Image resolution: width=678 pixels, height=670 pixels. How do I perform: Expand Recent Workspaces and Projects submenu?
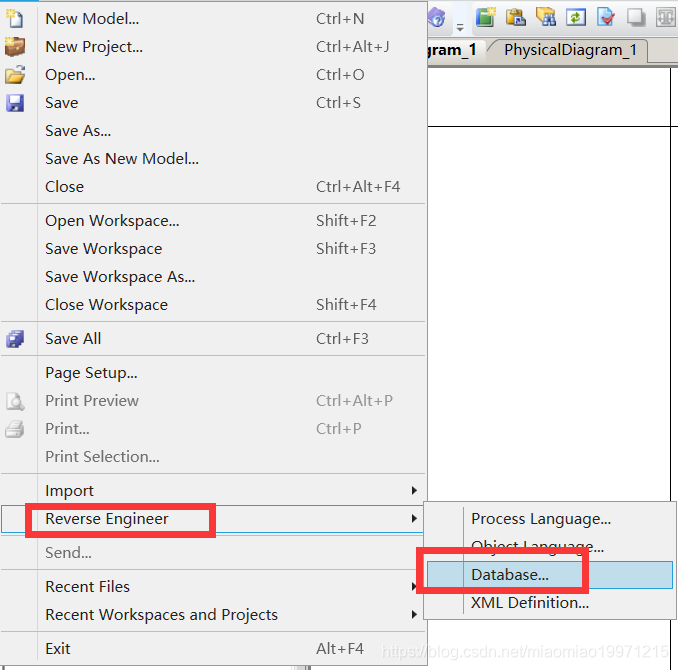coord(214,615)
